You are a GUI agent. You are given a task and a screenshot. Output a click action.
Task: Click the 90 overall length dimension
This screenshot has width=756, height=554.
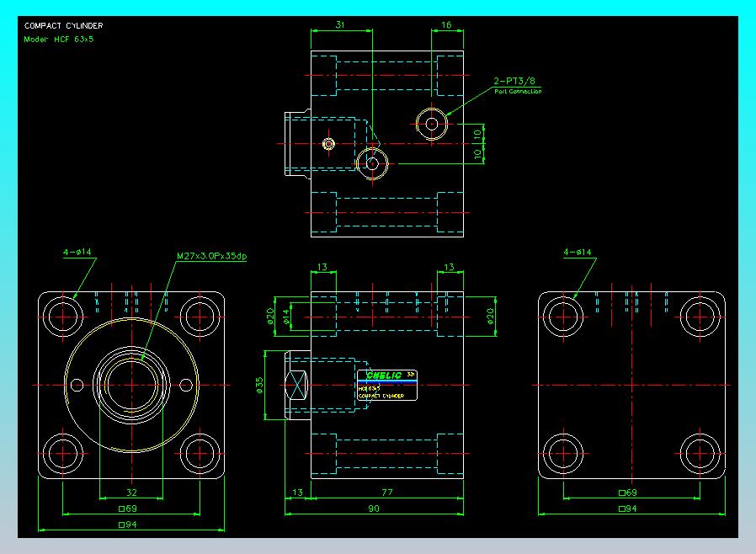point(374,509)
